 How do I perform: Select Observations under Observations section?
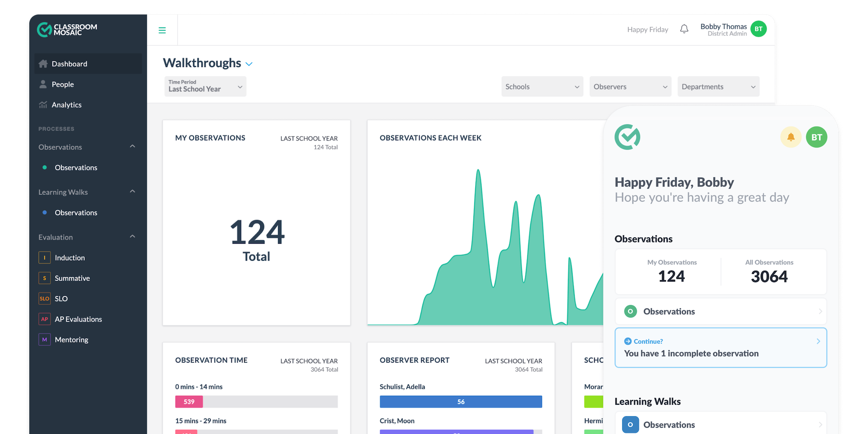[x=76, y=167]
